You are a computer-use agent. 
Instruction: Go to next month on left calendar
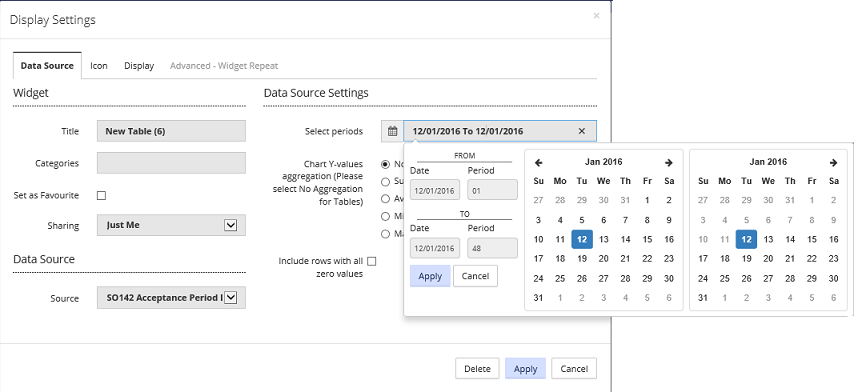(x=669, y=162)
